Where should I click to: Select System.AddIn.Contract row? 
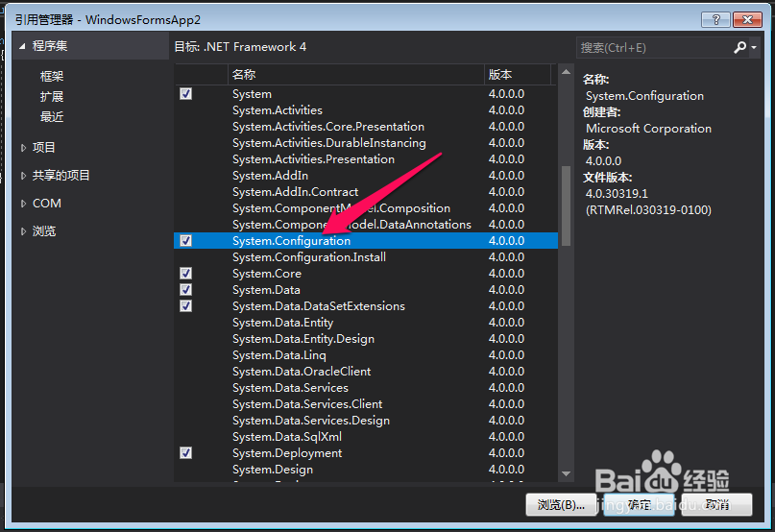(366, 192)
